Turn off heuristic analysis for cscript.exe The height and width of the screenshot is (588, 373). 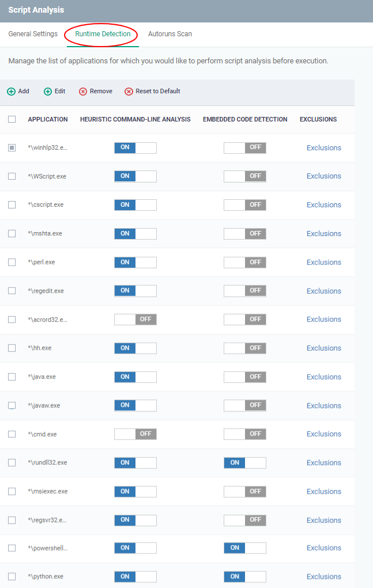[135, 205]
